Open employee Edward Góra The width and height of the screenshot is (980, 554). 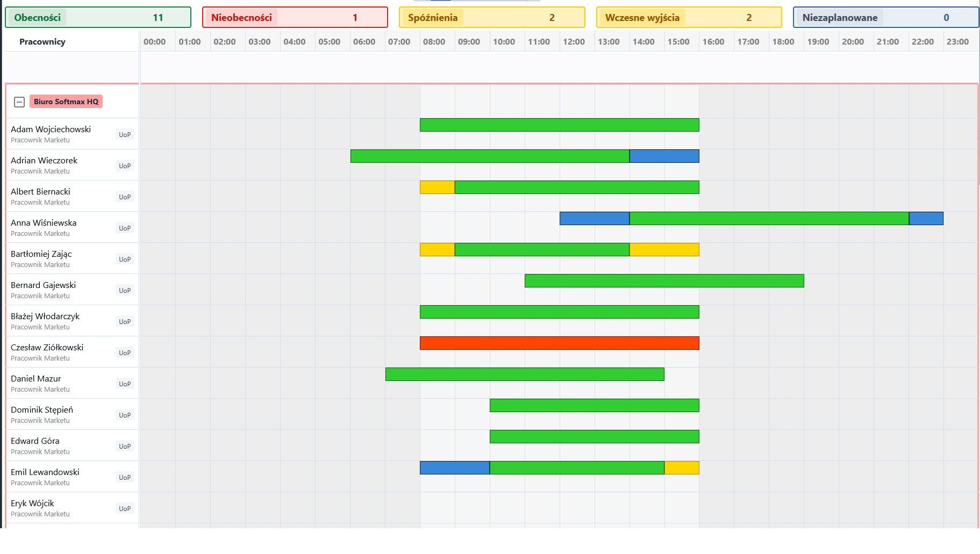(x=35, y=441)
